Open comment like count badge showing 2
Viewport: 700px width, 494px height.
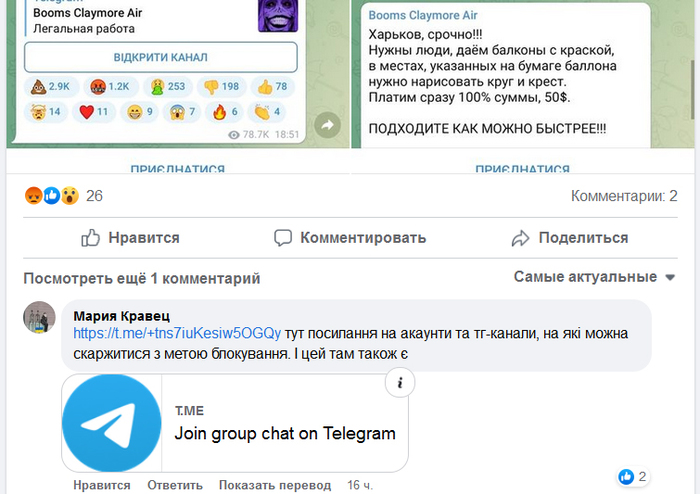633,477
